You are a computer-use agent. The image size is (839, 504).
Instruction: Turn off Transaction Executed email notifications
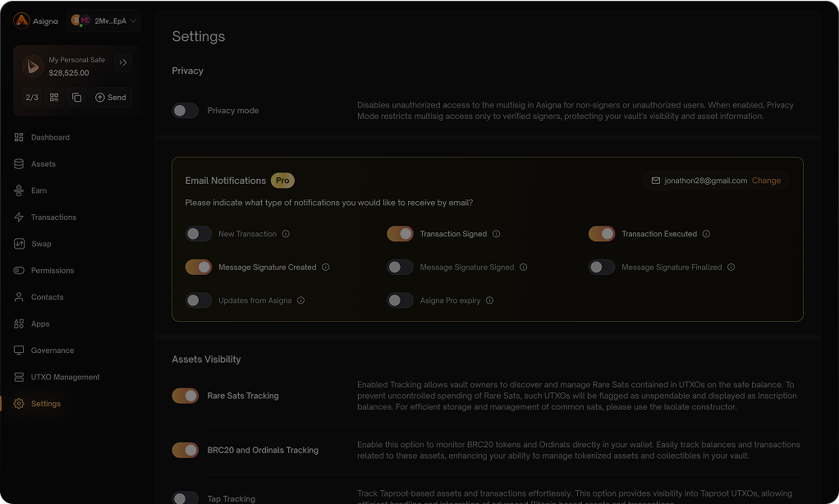tap(602, 234)
